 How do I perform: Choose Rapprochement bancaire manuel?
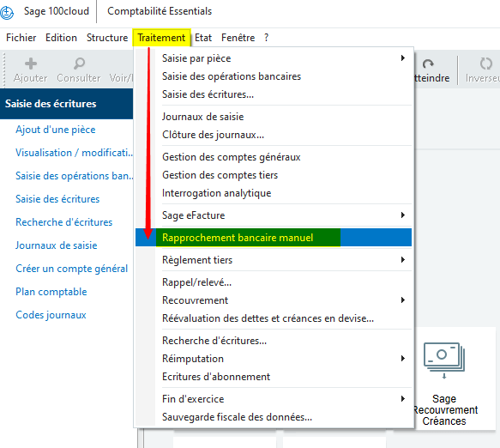[274, 238]
